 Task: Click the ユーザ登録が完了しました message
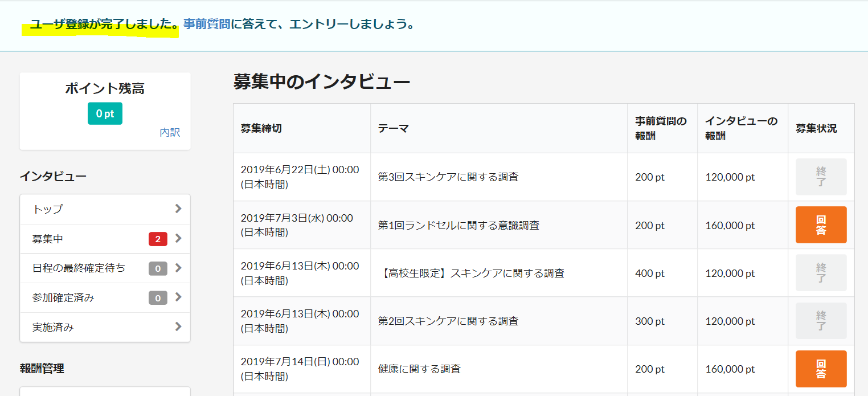pos(104,25)
